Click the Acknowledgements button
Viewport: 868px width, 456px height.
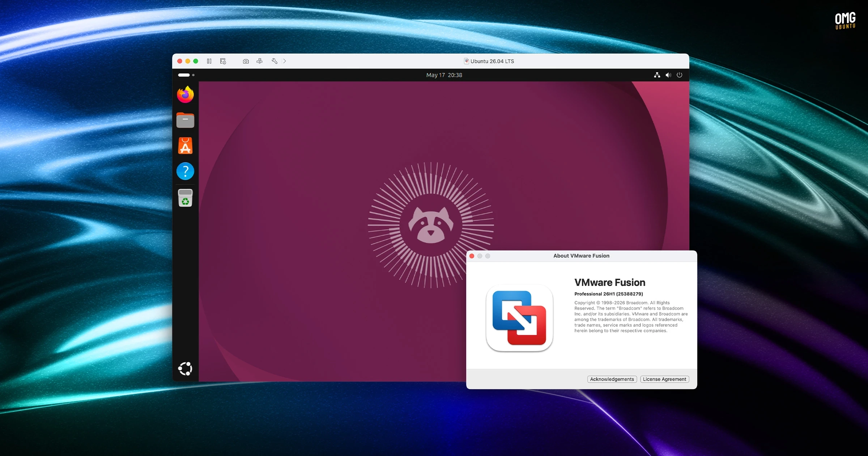tap(612, 379)
